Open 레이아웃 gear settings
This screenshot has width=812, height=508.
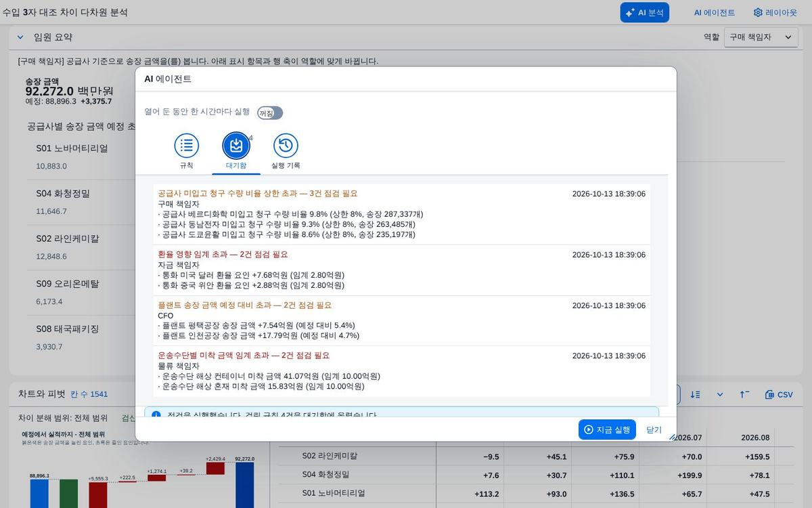pos(775,12)
